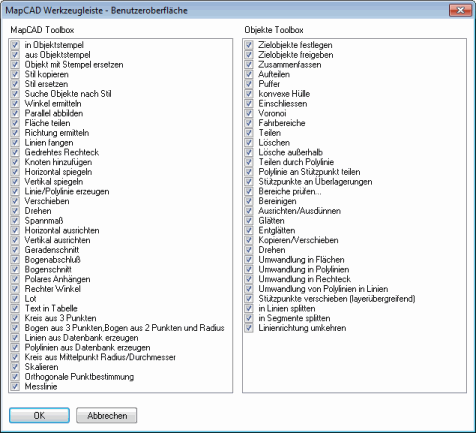Toggle 'Lösche außerhalb' checkbox
Screen dimensions: 476x433
249,152
